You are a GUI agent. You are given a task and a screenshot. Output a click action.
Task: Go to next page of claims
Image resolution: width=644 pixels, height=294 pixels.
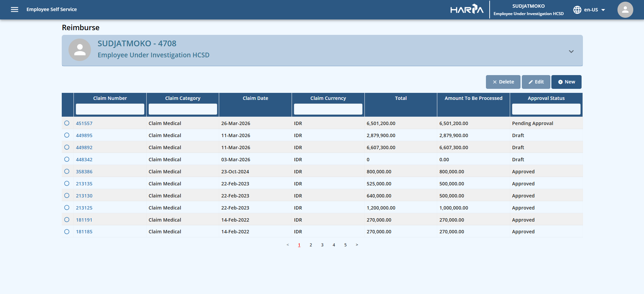[357, 245]
